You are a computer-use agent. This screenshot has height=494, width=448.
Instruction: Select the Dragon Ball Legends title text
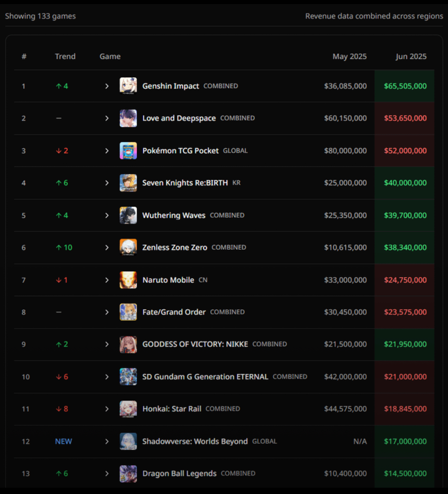[x=179, y=474]
